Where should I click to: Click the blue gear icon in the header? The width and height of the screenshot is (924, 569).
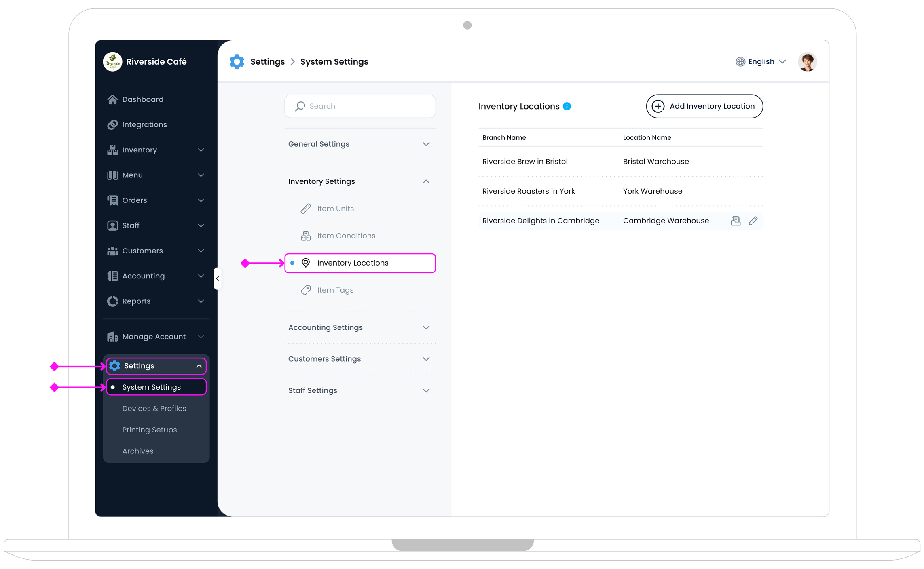[237, 62]
